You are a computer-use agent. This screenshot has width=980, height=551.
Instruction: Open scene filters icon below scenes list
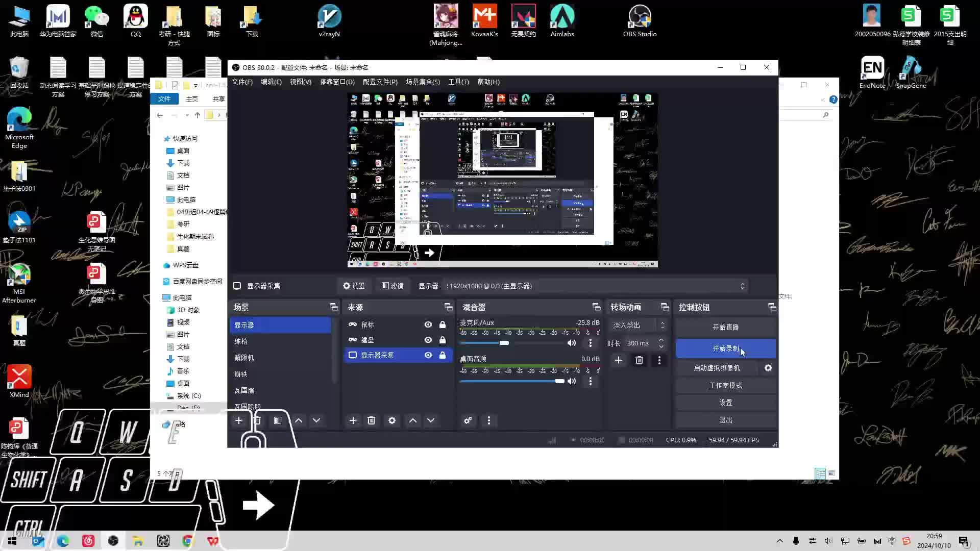[x=277, y=420]
